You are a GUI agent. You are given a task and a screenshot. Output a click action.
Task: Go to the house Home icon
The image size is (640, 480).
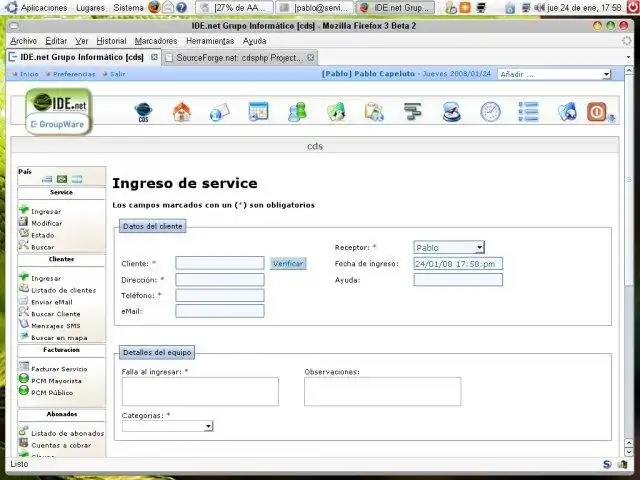point(182,112)
